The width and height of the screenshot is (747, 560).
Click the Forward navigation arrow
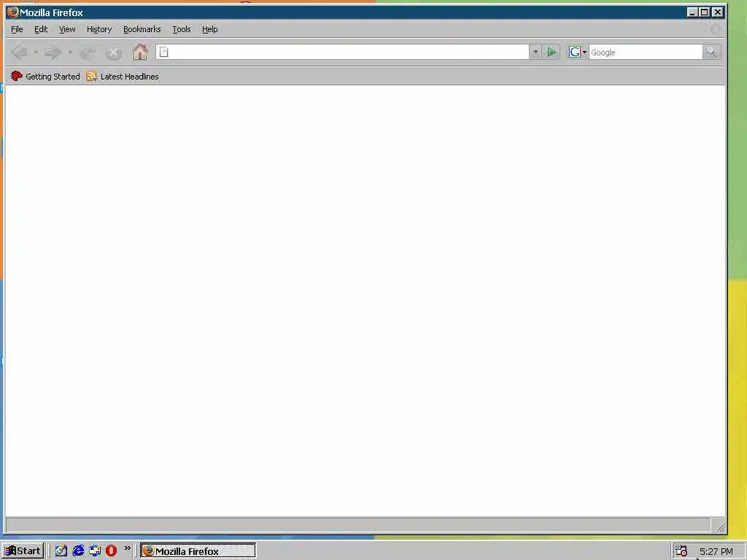pos(53,52)
